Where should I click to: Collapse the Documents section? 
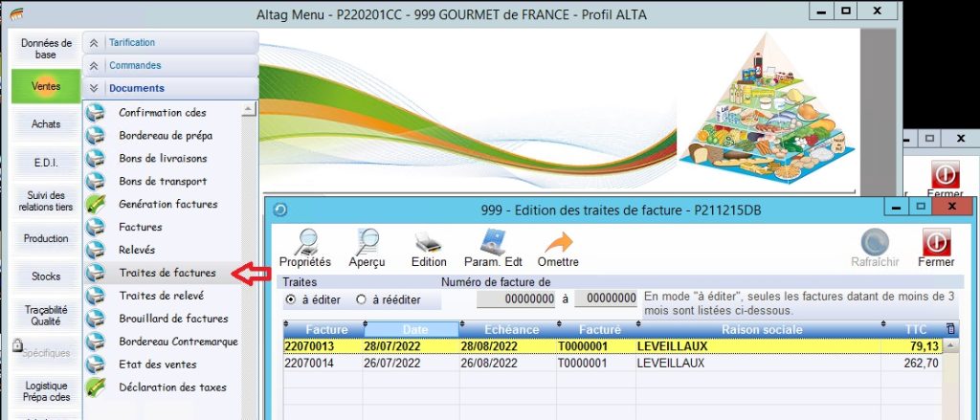[x=92, y=89]
